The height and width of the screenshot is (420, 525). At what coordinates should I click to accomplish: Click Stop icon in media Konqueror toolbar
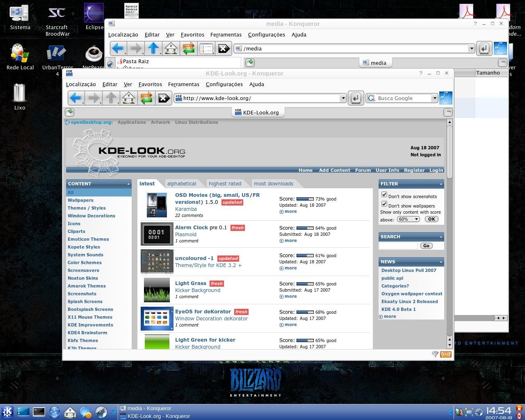pos(224,48)
